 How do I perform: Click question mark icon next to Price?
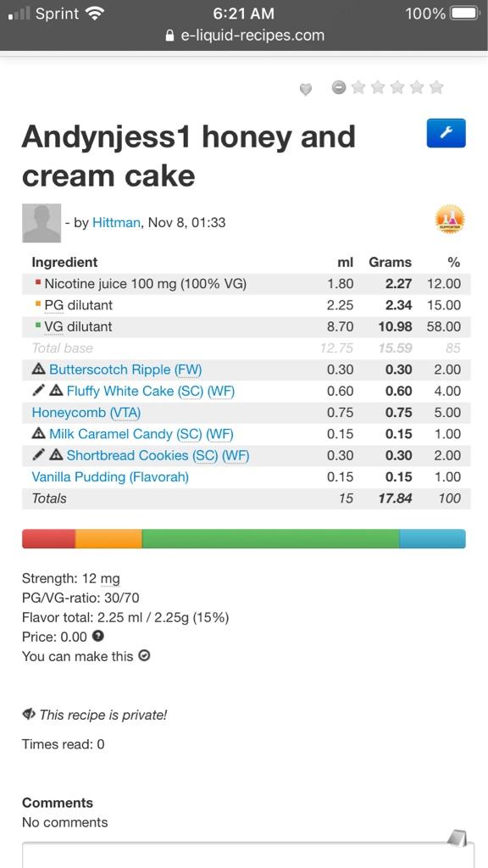pos(98,637)
